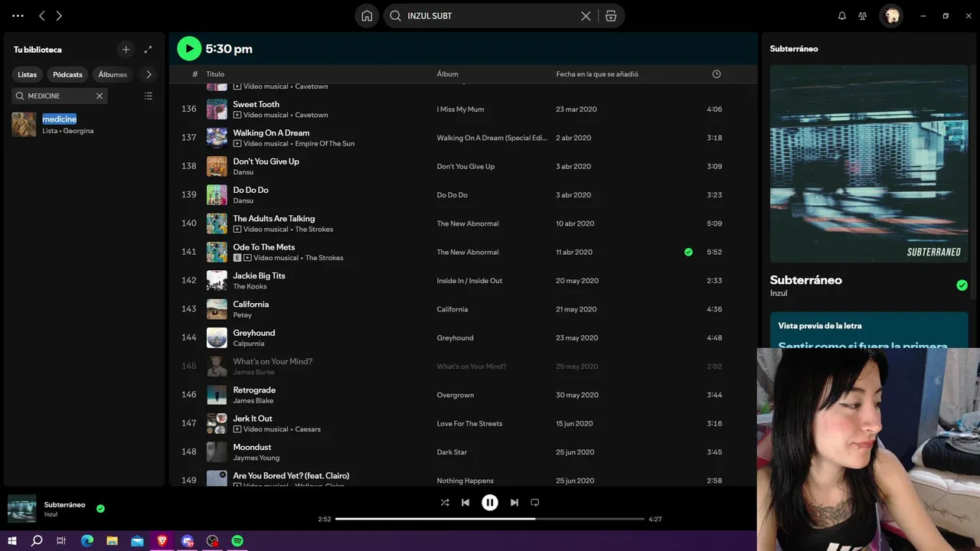The width and height of the screenshot is (980, 551).
Task: Open Windows Start menu
Action: 12,541
